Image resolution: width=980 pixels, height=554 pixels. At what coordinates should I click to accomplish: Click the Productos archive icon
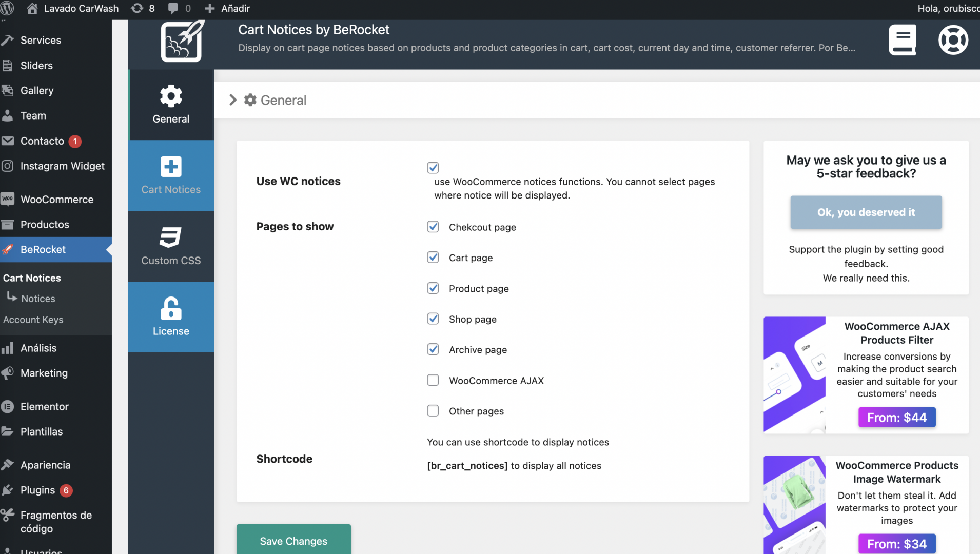[7, 224]
